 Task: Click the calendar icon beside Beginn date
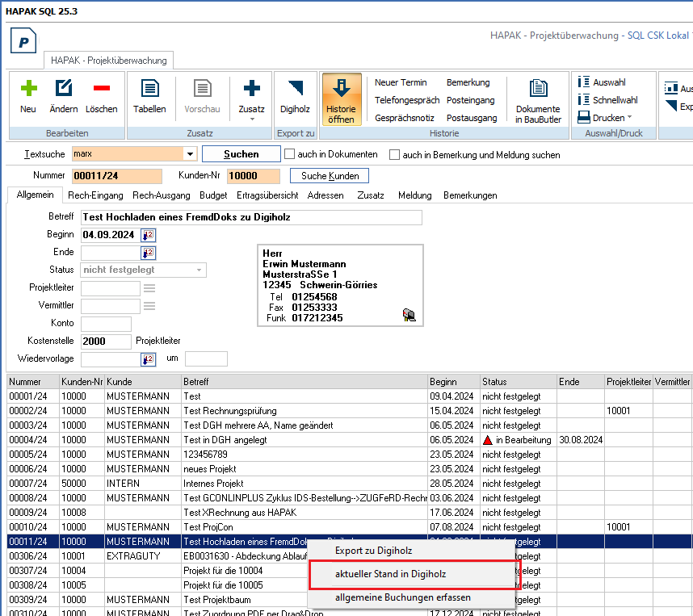pyautogui.click(x=148, y=235)
